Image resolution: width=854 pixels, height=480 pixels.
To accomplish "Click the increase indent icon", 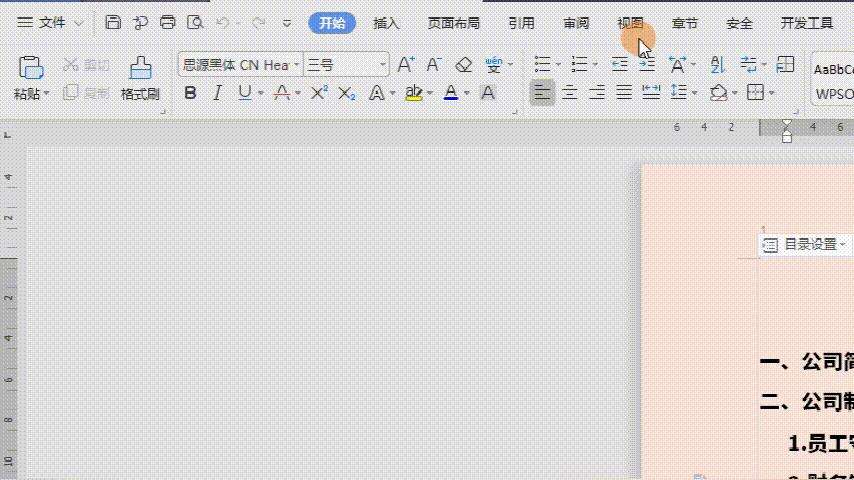I will pyautogui.click(x=646, y=65).
